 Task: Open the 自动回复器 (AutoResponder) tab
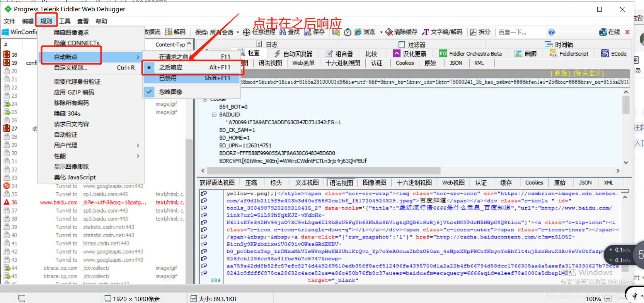point(293,54)
